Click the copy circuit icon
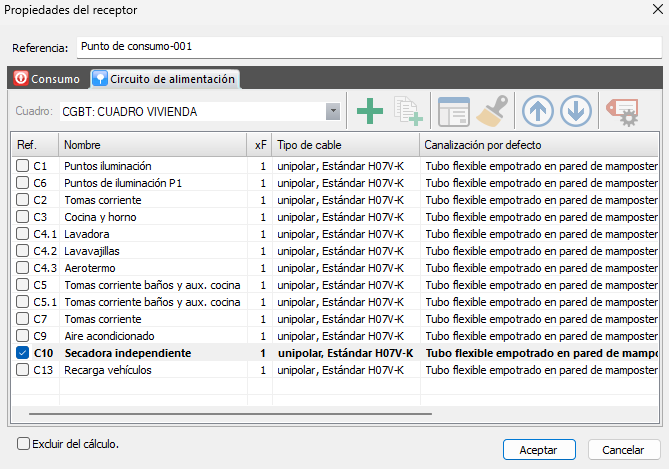The image size is (669, 469). coord(408,112)
